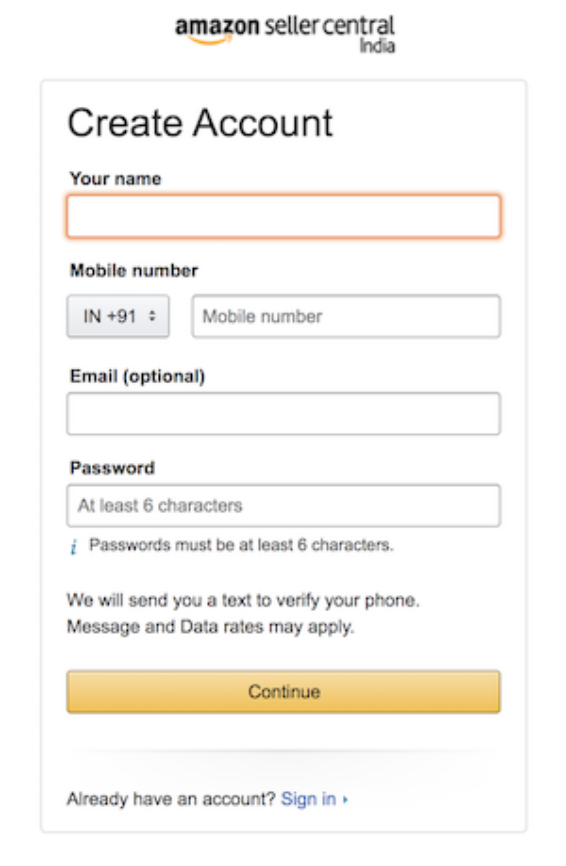Click the Already have an account text
This screenshot has width=566, height=866.
171,799
